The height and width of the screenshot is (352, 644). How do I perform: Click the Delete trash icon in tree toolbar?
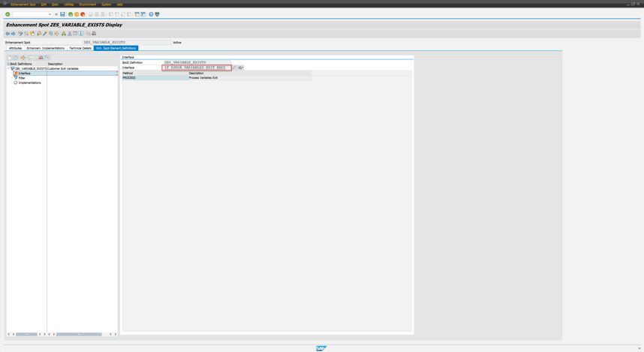click(16, 58)
